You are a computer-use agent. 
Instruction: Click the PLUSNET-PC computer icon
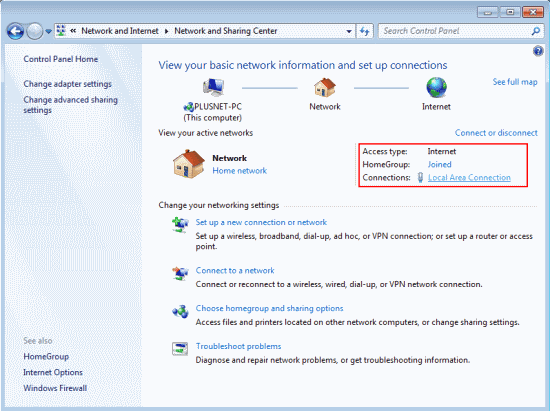(213, 87)
